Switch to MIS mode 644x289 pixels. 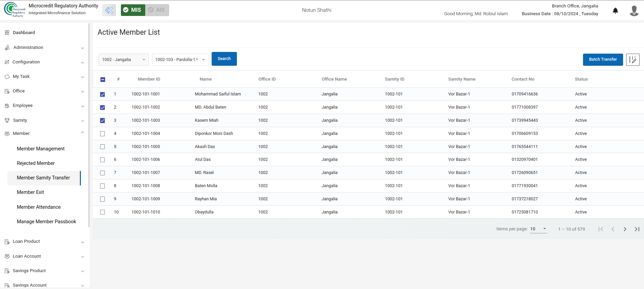tap(133, 10)
